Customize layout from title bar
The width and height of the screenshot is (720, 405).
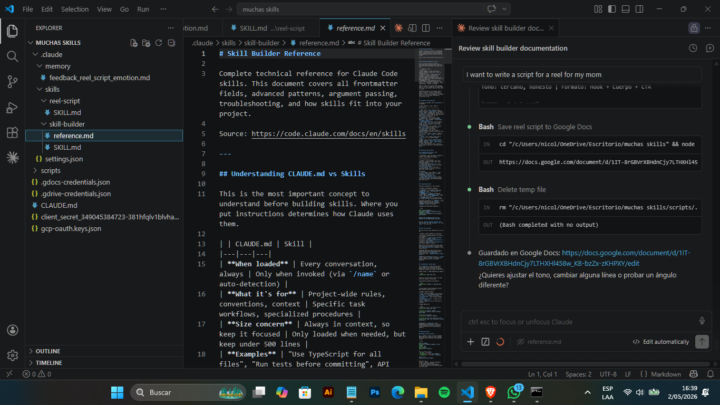(x=598, y=9)
